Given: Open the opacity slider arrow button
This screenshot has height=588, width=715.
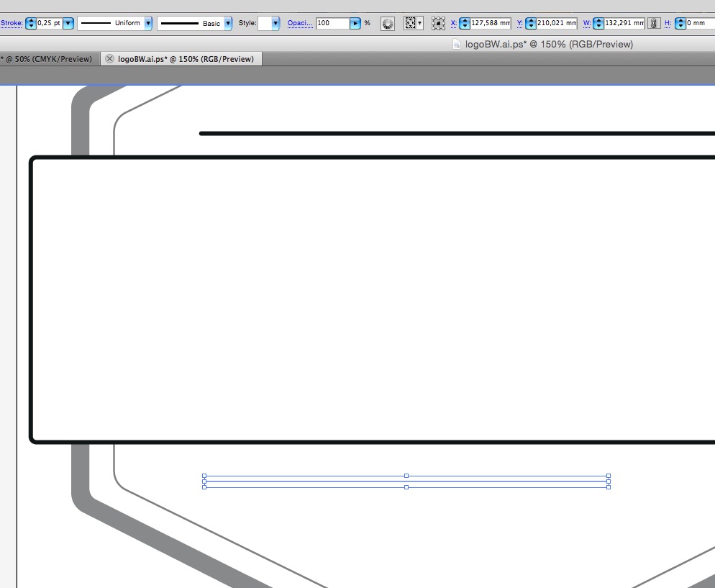Looking at the screenshot, I should pyautogui.click(x=355, y=23).
